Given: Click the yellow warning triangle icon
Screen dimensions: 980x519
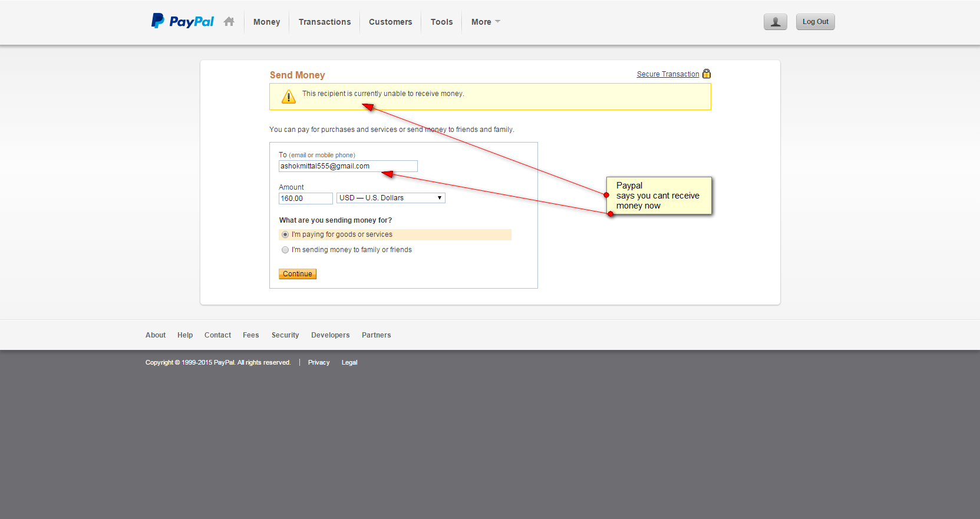Looking at the screenshot, I should (x=289, y=97).
